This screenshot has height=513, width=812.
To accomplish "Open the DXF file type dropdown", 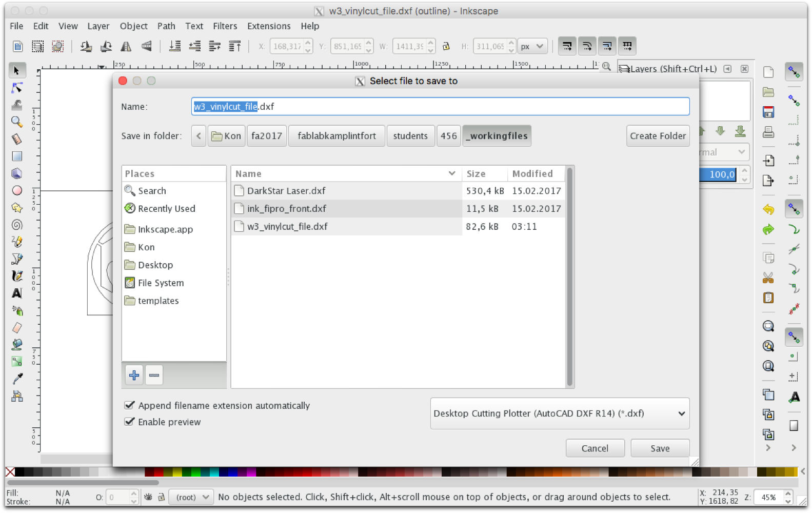I will point(560,413).
